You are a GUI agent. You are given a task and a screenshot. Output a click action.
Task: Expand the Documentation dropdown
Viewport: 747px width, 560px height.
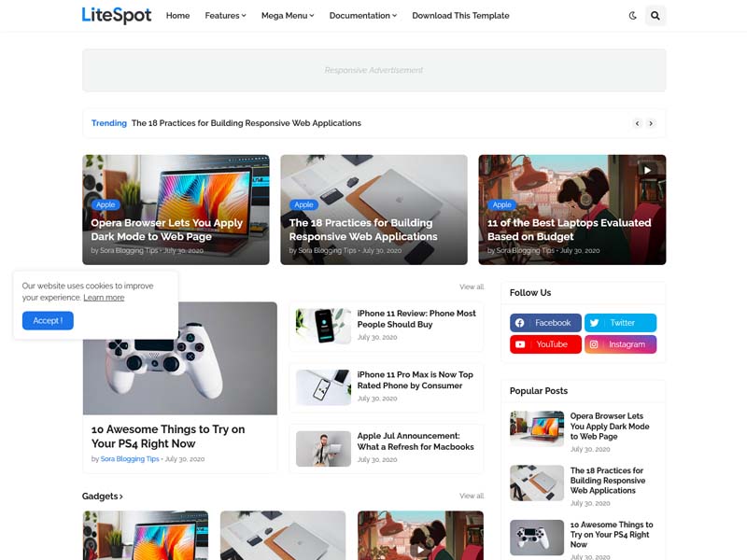tap(363, 16)
